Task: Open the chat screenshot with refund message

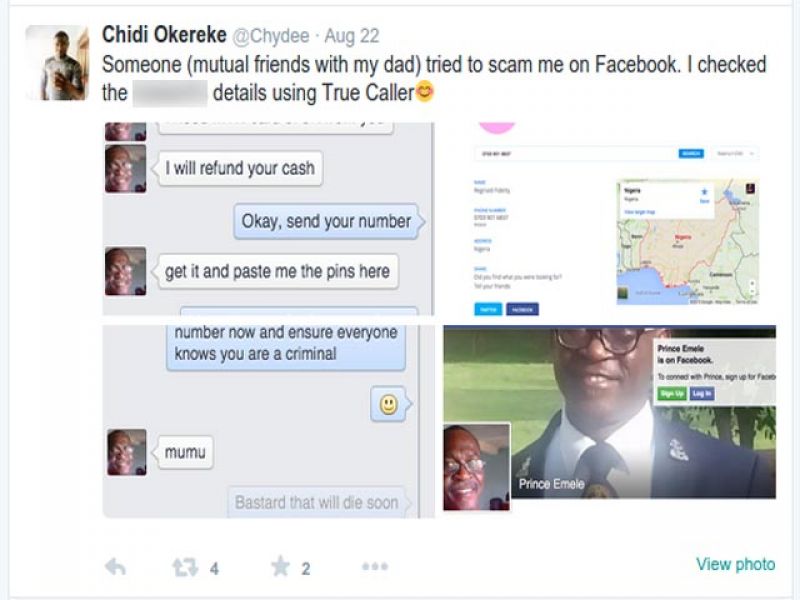Action: click(x=268, y=219)
